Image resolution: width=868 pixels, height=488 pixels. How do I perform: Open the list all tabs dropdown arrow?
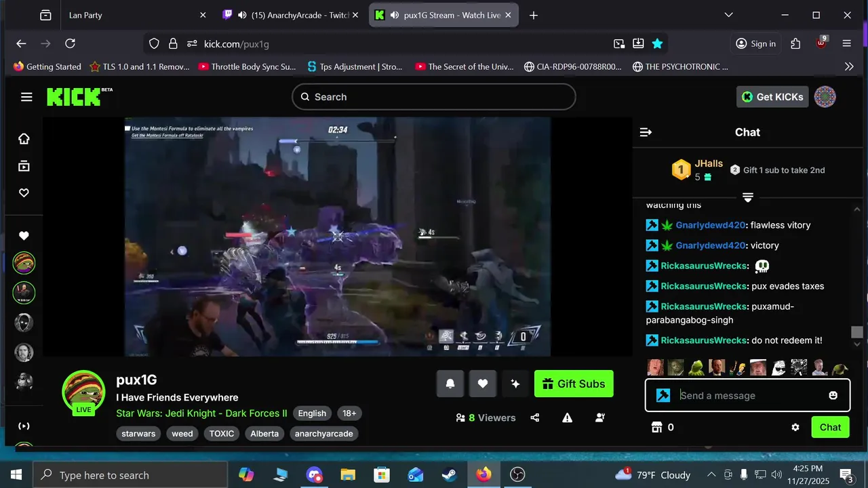tap(728, 15)
